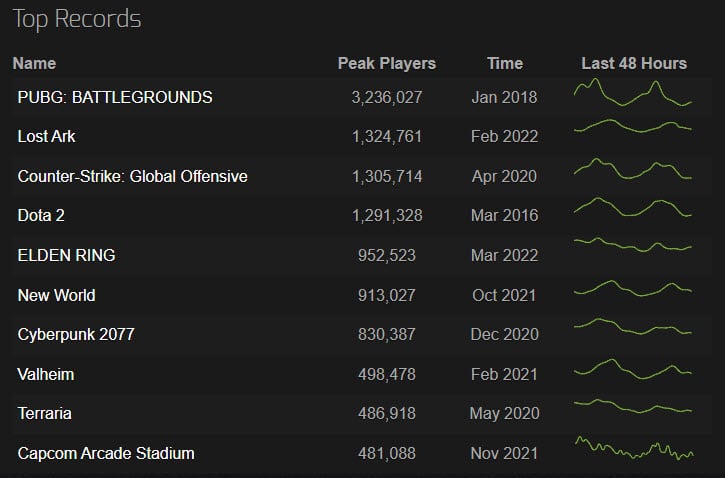Click ELDEN RING's 48-hour trend graph
725x478 pixels.
[633, 244]
